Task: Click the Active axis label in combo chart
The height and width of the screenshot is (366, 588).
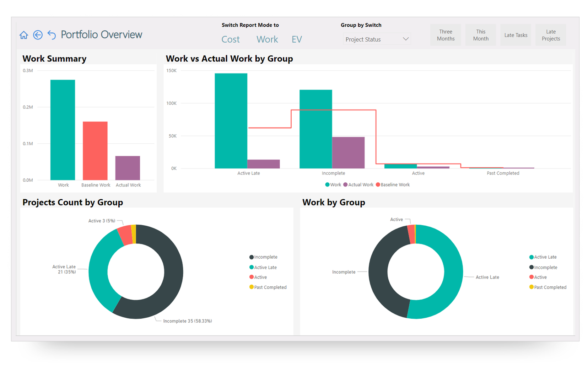Action: [418, 173]
